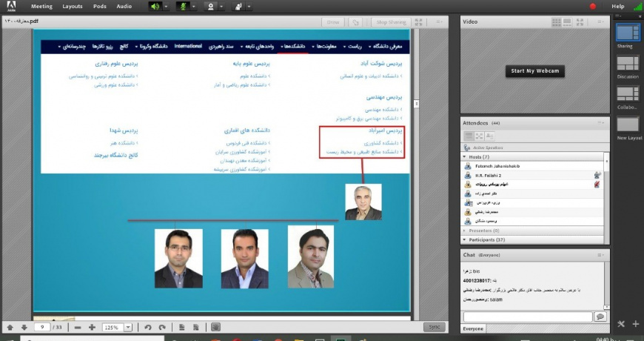
Task: Open the Layouts menu
Action: pyautogui.click(x=73, y=6)
